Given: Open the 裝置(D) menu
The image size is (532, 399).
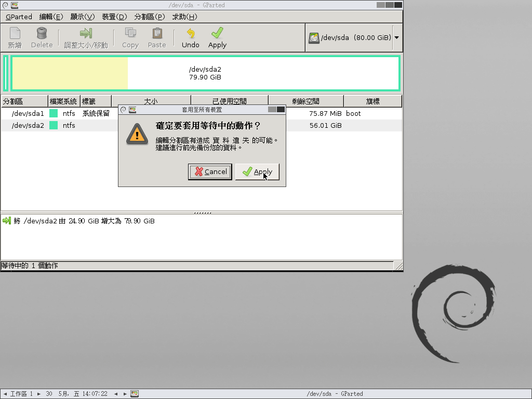Looking at the screenshot, I should [114, 17].
